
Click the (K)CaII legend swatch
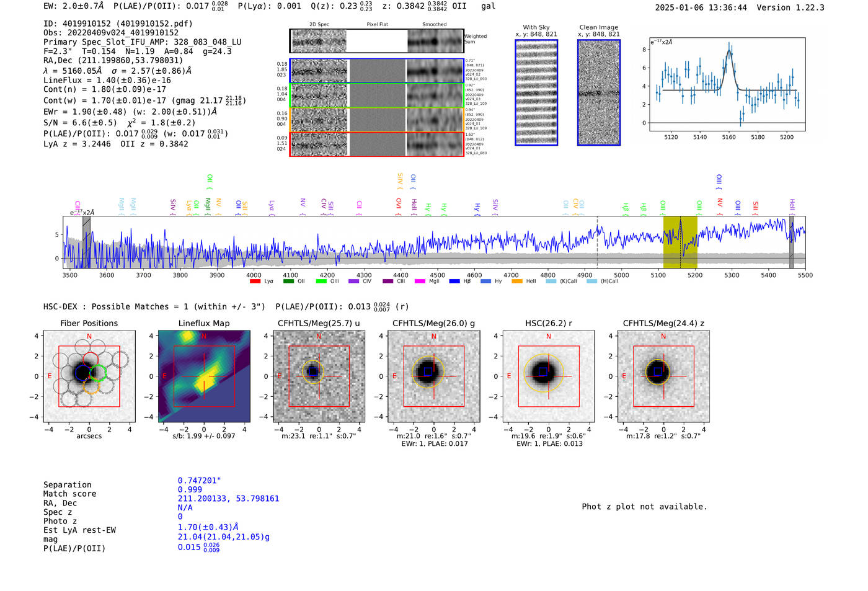(551, 281)
